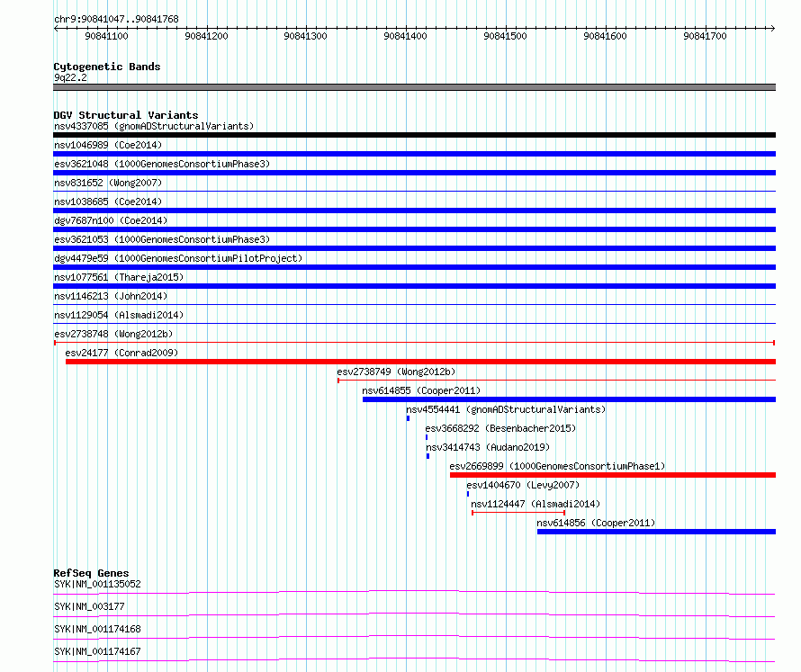Image resolution: width=801 pixels, height=672 pixels.
Task: Open dgv4479e59 1000GenomesConsortiumPilotProject label
Action: [178, 258]
